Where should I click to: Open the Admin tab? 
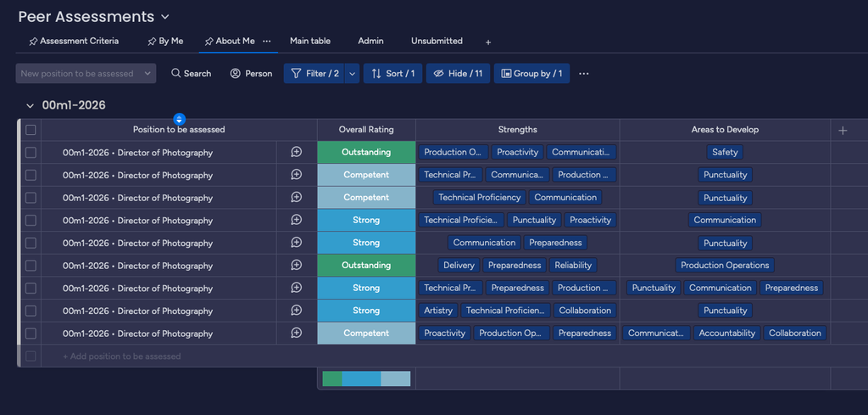click(x=370, y=41)
